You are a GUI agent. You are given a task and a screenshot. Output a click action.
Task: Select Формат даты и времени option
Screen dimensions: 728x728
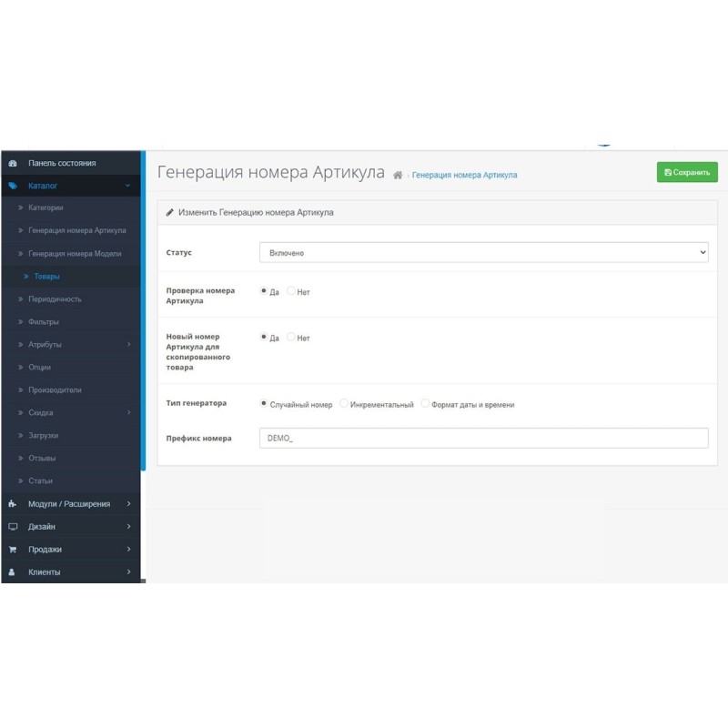425,403
